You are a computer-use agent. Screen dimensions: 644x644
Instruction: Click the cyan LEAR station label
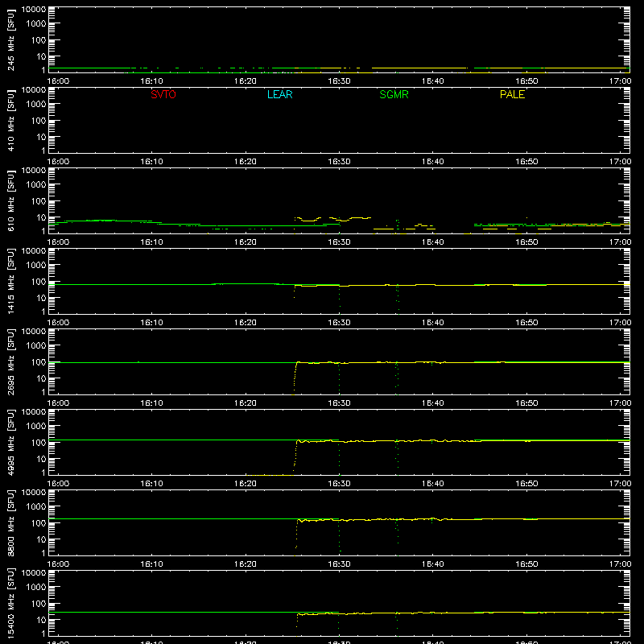pos(279,94)
